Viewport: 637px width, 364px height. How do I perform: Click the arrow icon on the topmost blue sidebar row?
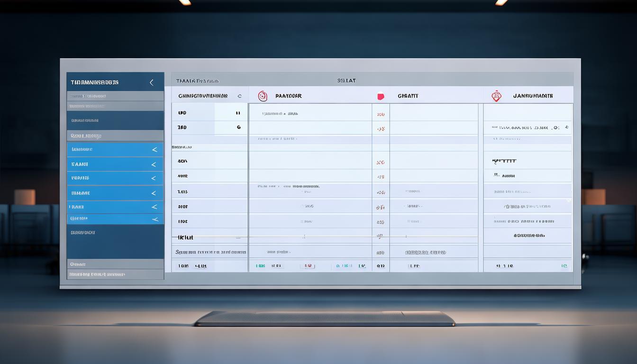click(x=154, y=150)
